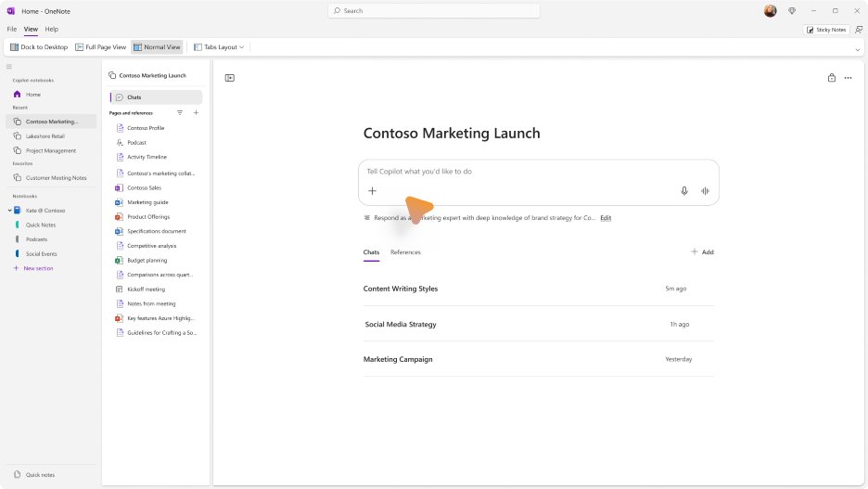The height and width of the screenshot is (489, 868).
Task: Click Edit next to the custom instructions
Action: [x=606, y=218]
